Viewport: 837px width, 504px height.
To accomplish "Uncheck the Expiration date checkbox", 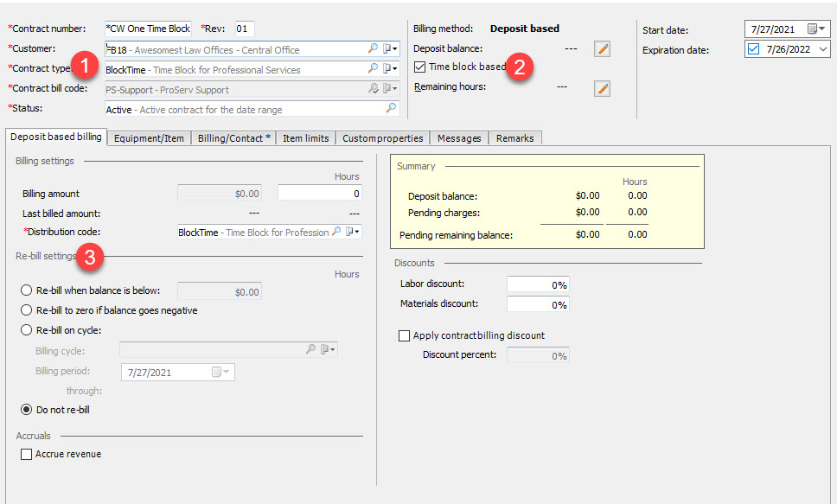I will pyautogui.click(x=753, y=49).
